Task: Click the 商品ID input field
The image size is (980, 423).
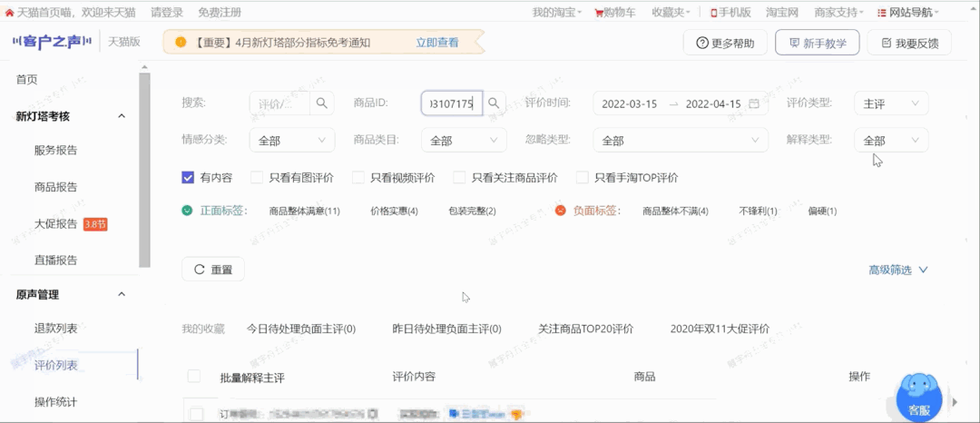Action: pyautogui.click(x=451, y=103)
